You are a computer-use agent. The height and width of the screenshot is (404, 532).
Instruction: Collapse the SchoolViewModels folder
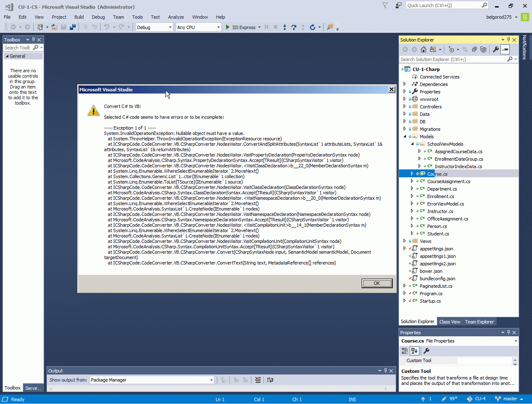[412, 144]
